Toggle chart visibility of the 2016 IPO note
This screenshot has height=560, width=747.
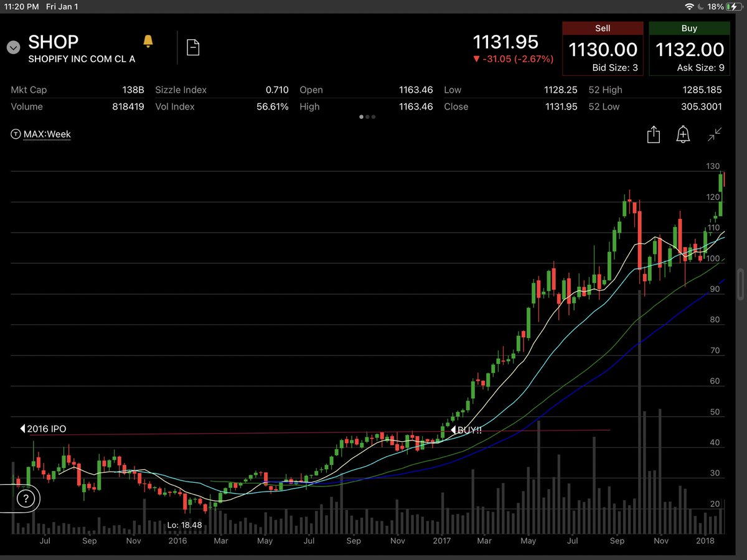[x=41, y=429]
